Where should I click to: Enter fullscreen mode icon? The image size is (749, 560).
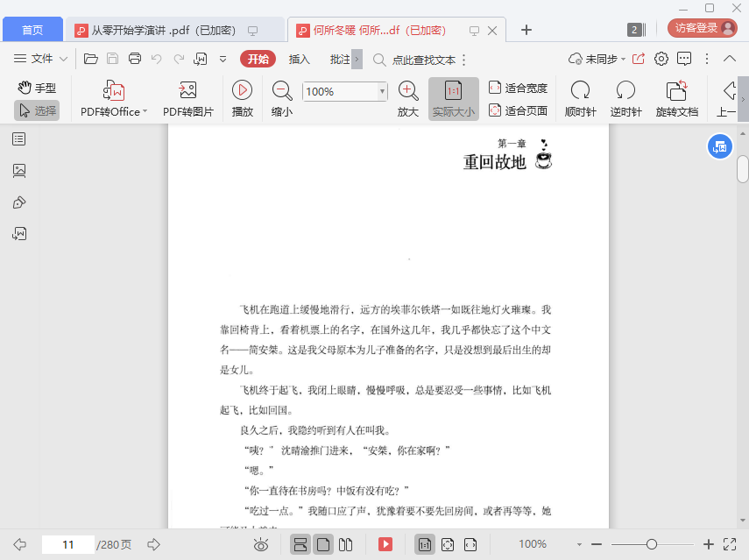pos(730,544)
